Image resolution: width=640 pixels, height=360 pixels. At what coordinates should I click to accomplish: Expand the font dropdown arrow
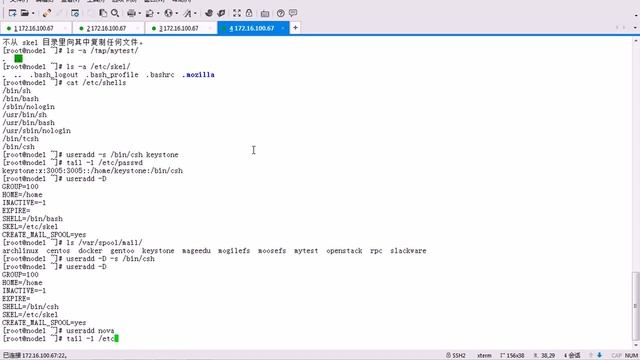195,13
